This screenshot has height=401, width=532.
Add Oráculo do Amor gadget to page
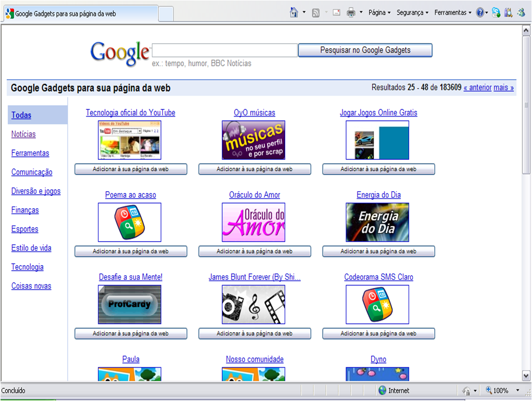255,251
